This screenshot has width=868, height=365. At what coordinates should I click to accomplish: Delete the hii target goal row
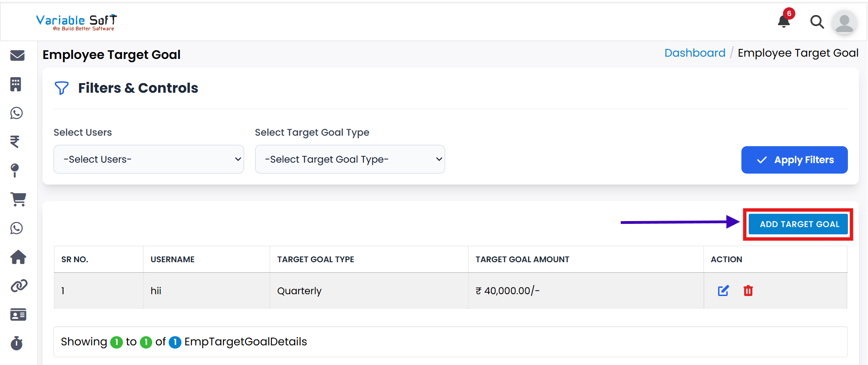748,291
